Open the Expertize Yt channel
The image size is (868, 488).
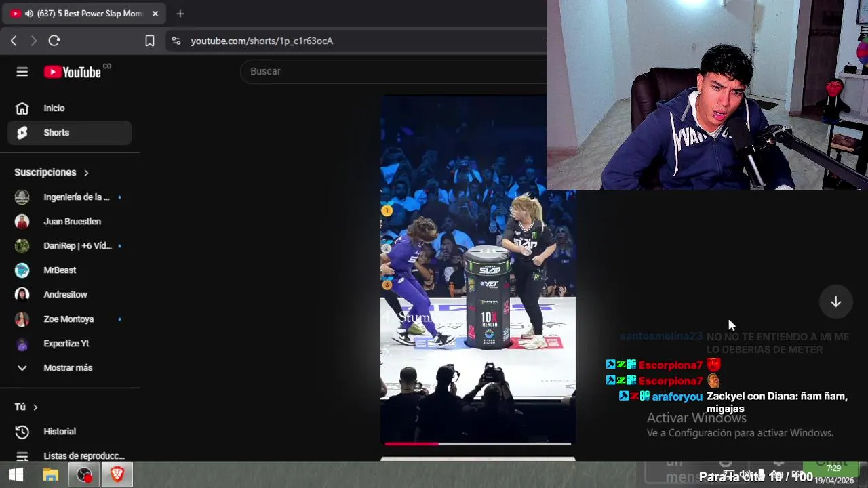(x=69, y=344)
